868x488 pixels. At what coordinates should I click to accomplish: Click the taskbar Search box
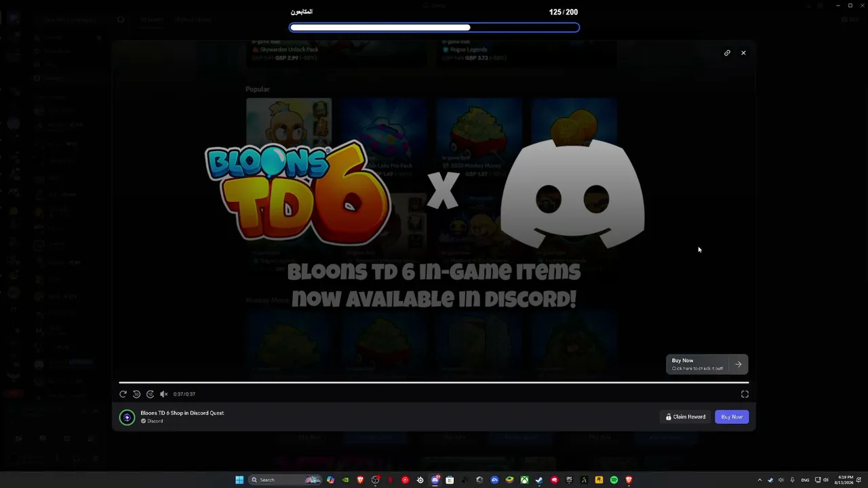coord(285,480)
